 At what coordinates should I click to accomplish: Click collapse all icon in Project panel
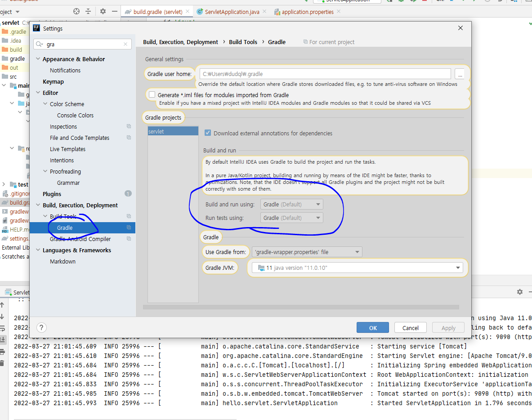[88, 12]
